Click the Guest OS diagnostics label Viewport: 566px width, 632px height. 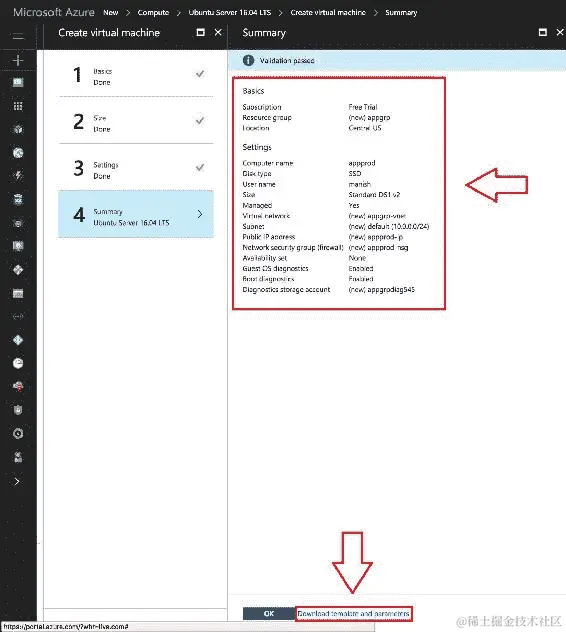[x=275, y=268]
